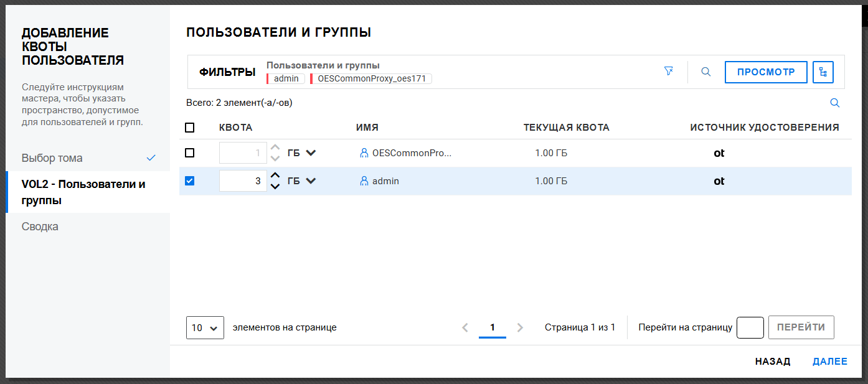The height and width of the screenshot is (384, 868).
Task: Click the user icon beside OESCommonPro...
Action: click(364, 153)
